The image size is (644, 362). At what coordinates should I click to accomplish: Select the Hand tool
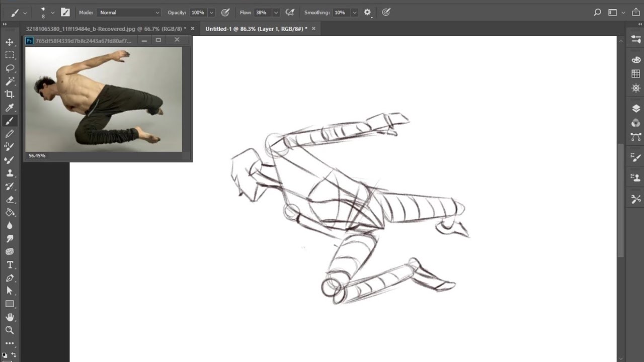coord(10,317)
